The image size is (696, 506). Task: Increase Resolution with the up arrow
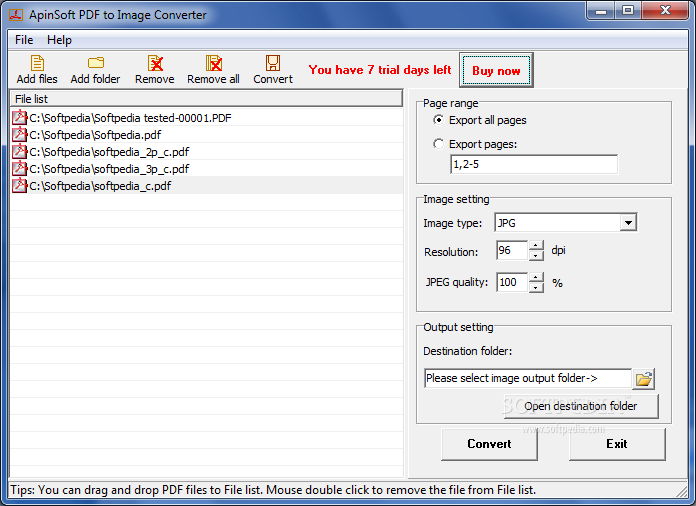tap(536, 245)
